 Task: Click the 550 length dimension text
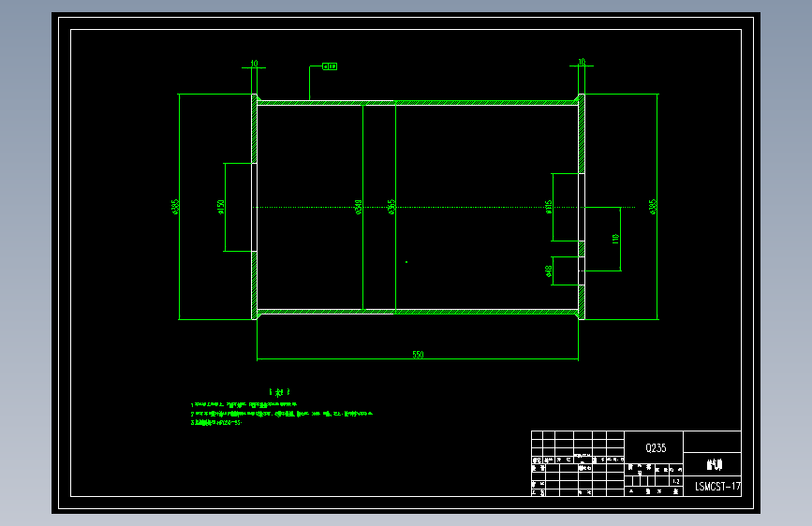tap(418, 355)
